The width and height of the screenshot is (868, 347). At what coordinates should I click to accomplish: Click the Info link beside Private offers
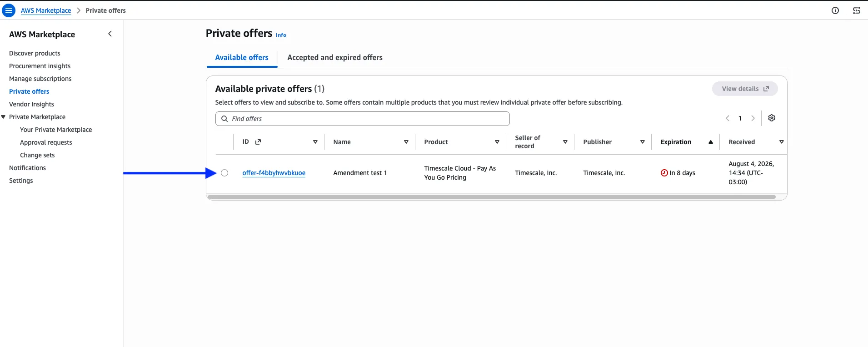281,35
